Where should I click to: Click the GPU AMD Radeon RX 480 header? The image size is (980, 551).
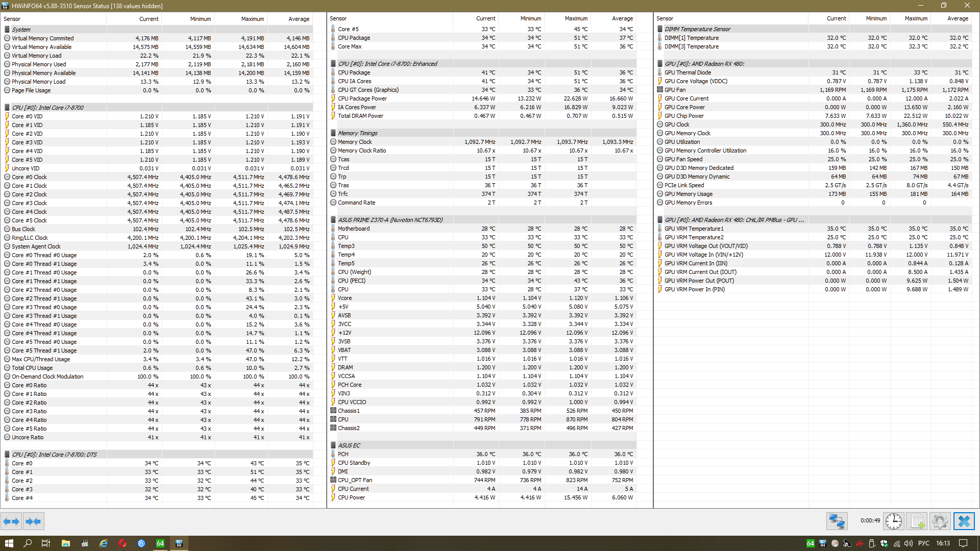pyautogui.click(x=704, y=64)
